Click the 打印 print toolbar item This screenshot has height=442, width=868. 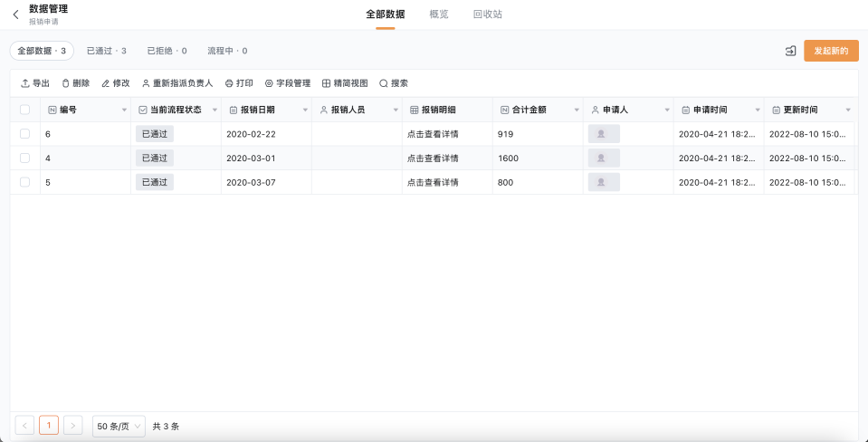(x=239, y=83)
